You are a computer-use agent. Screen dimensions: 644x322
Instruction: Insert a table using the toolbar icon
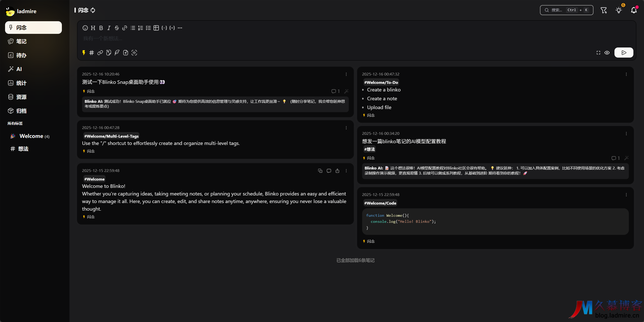point(156,28)
